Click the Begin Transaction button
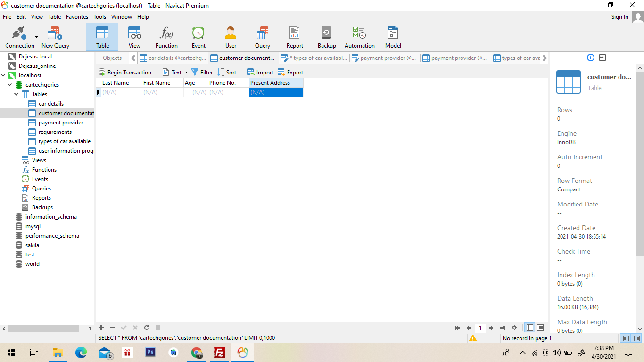644x362 pixels. (125, 73)
